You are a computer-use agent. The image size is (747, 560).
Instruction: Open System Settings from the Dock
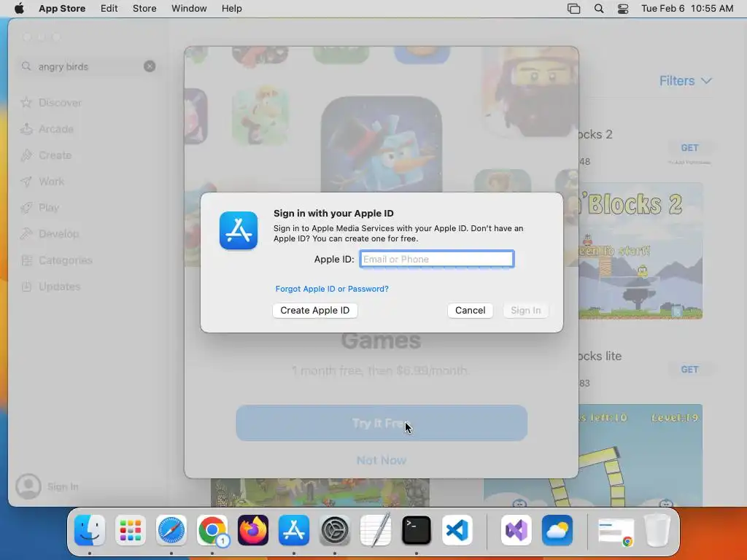(x=334, y=530)
